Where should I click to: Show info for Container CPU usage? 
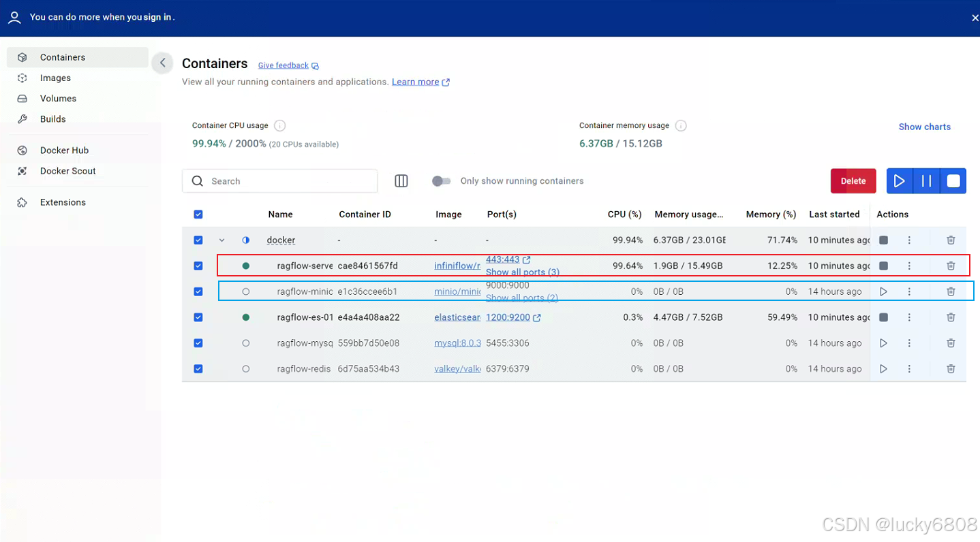pos(279,126)
